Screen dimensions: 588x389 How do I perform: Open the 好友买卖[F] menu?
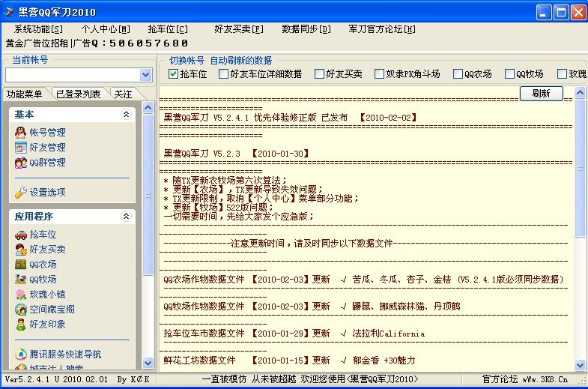click(239, 29)
